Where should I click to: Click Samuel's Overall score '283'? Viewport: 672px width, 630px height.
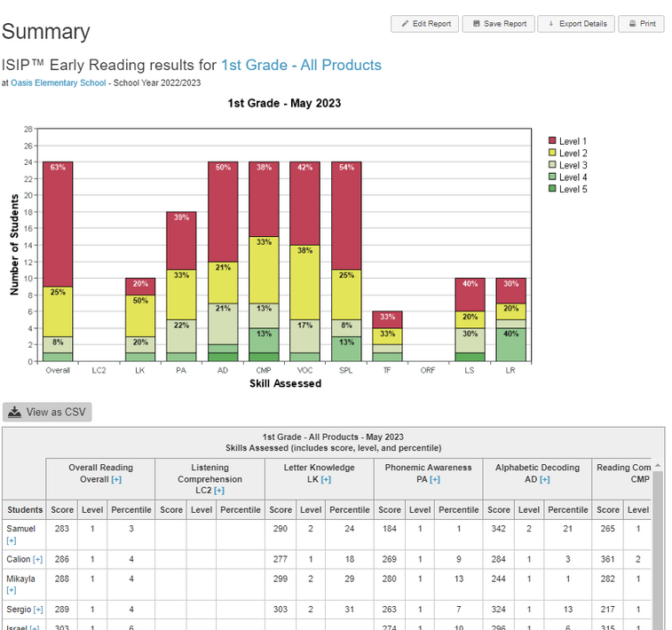(62, 529)
